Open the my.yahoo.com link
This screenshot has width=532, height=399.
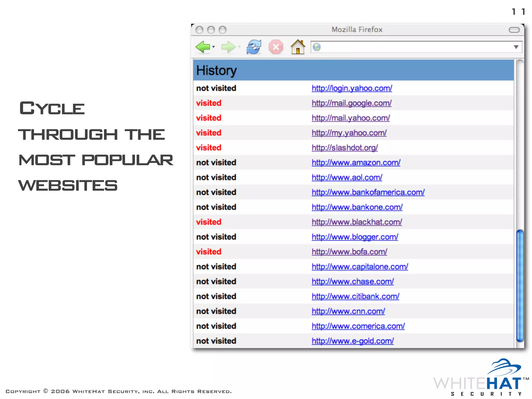pyautogui.click(x=349, y=133)
